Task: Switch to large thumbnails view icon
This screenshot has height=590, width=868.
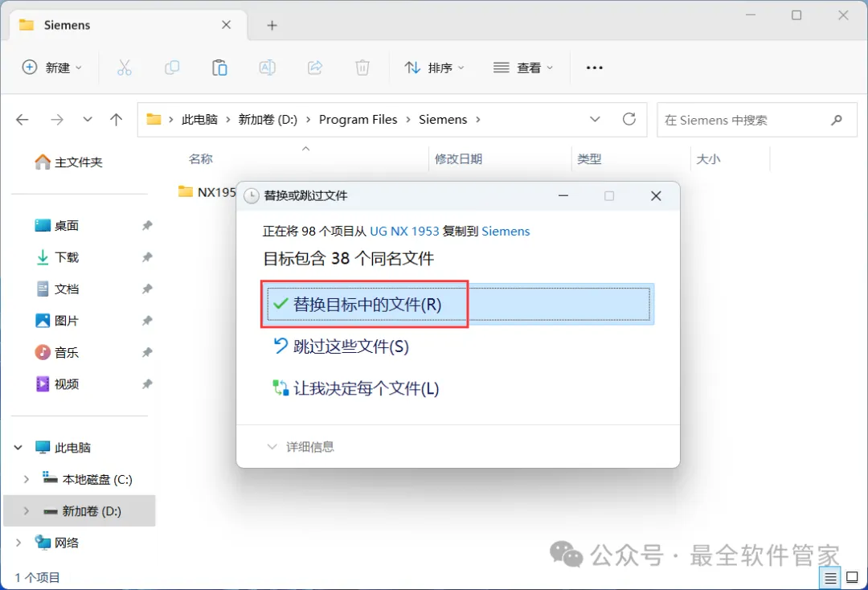Action: pyautogui.click(x=853, y=579)
